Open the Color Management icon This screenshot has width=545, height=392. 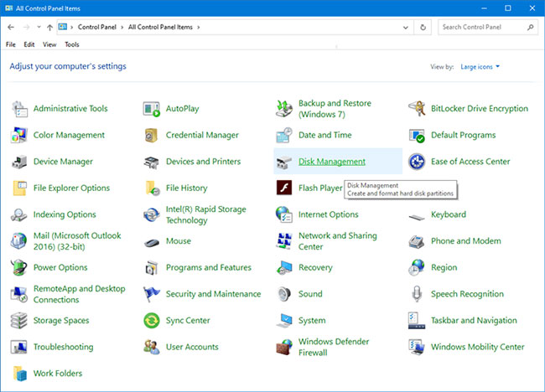19,135
